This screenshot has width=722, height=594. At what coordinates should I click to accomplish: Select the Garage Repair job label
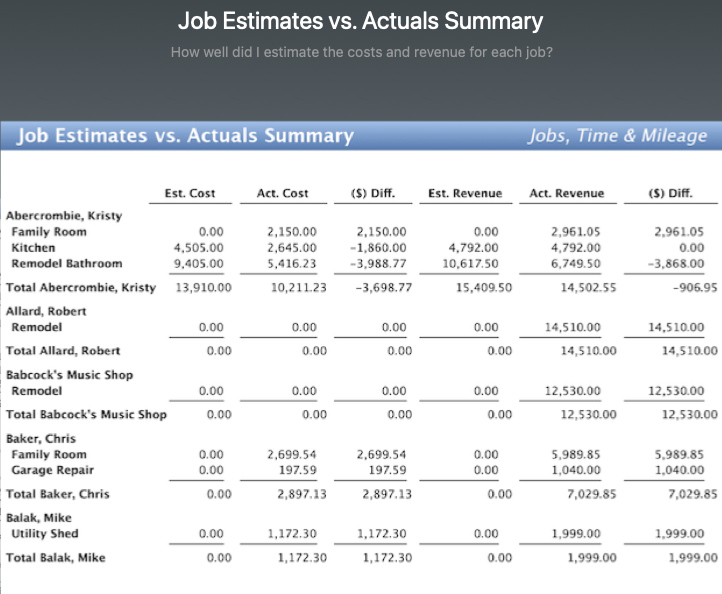(x=52, y=470)
